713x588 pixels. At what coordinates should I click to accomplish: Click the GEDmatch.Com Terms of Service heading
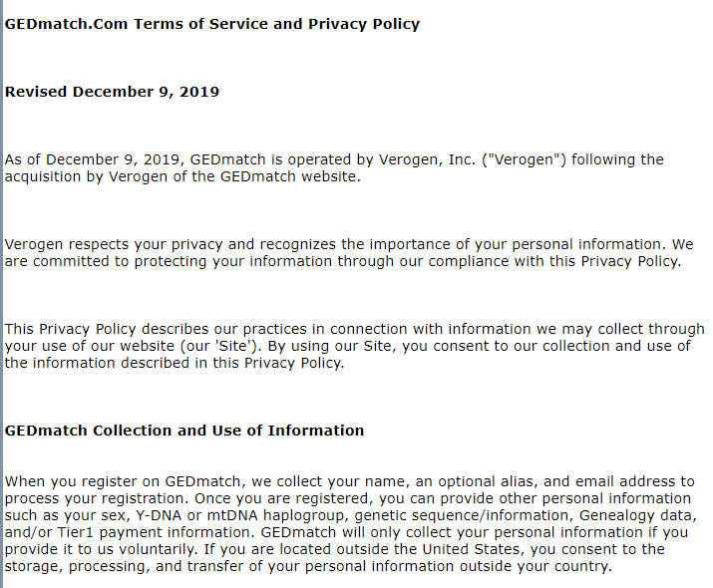coord(211,24)
